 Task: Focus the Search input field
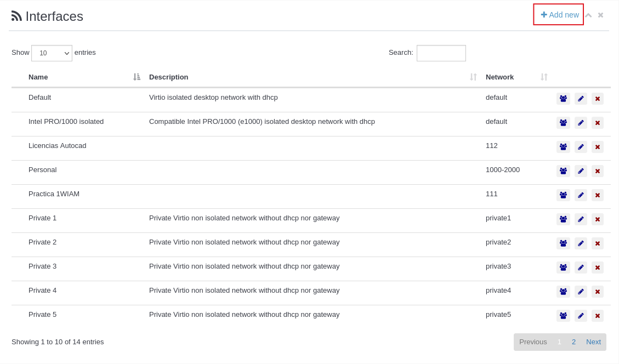pos(441,53)
